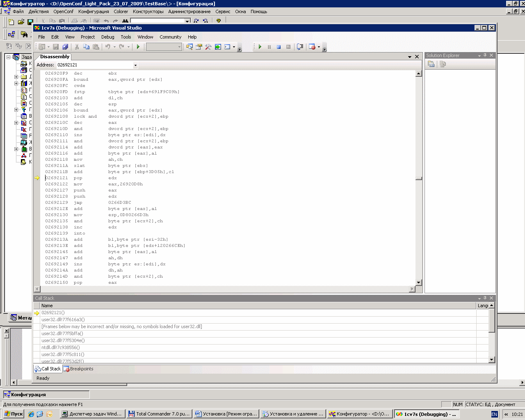Click the Show Next Statement icon
The width and height of the screenshot is (525, 420).
click(x=300, y=47)
